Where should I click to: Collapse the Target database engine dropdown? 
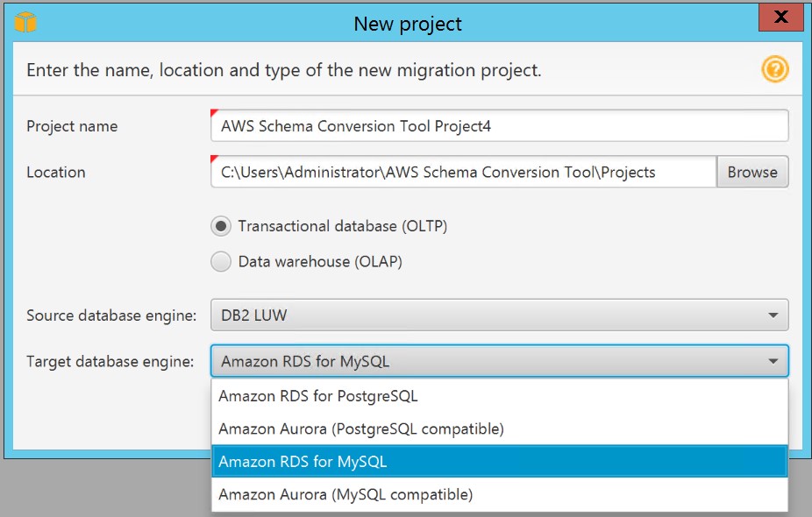tap(499, 361)
